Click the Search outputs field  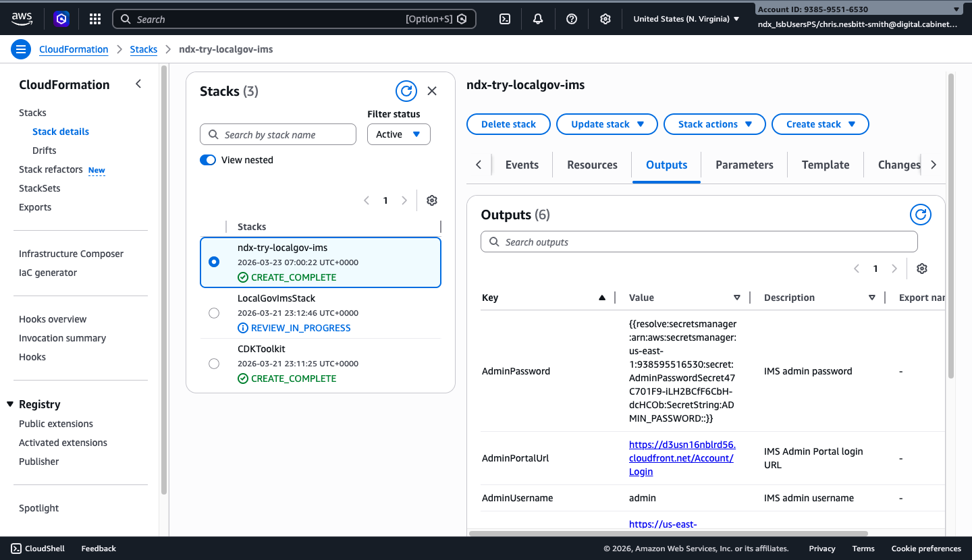pyautogui.click(x=699, y=242)
